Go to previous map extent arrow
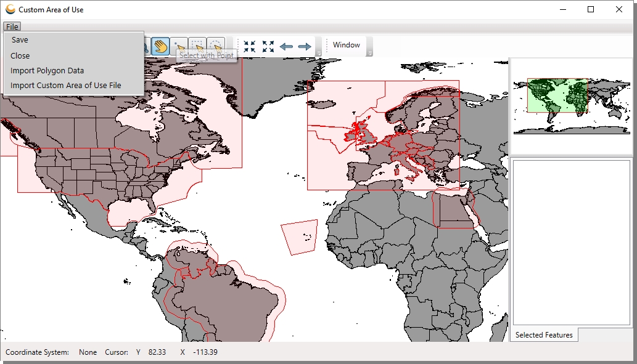The width and height of the screenshot is (637, 364). pos(286,46)
